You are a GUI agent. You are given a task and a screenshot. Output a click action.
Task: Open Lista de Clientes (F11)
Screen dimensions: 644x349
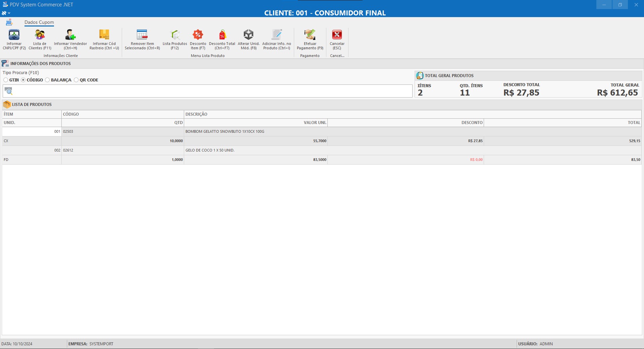click(x=40, y=35)
